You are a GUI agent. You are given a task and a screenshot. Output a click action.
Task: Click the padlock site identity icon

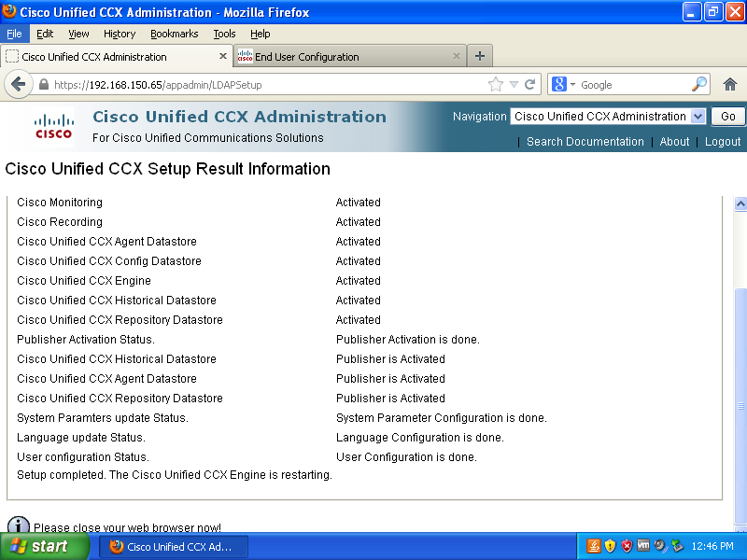click(43, 85)
